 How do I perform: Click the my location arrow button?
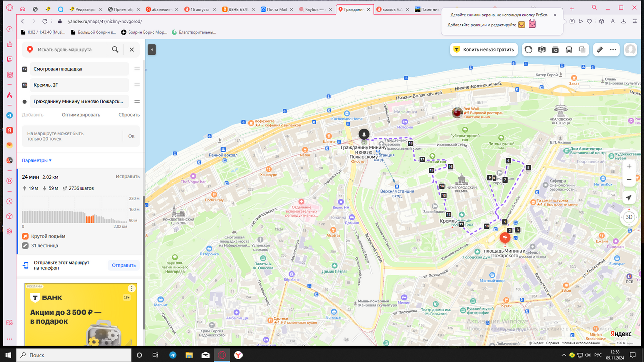628,198
